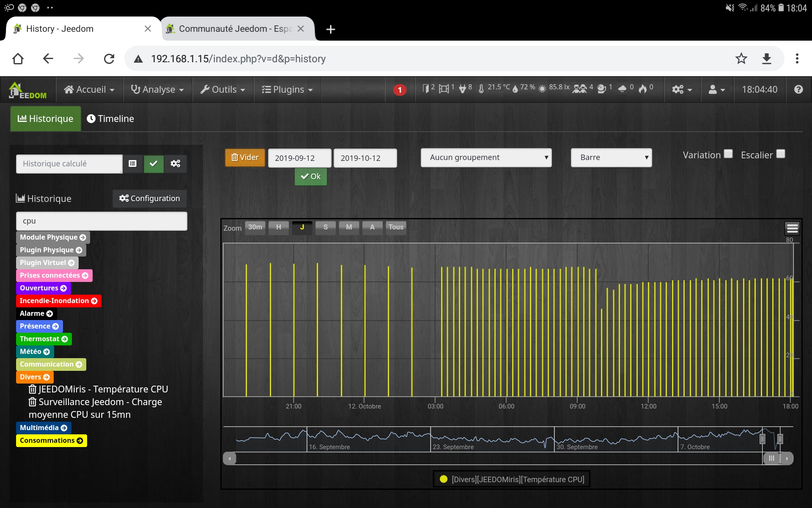
Task: Expand the Incendie-Inondation category
Action: point(59,301)
